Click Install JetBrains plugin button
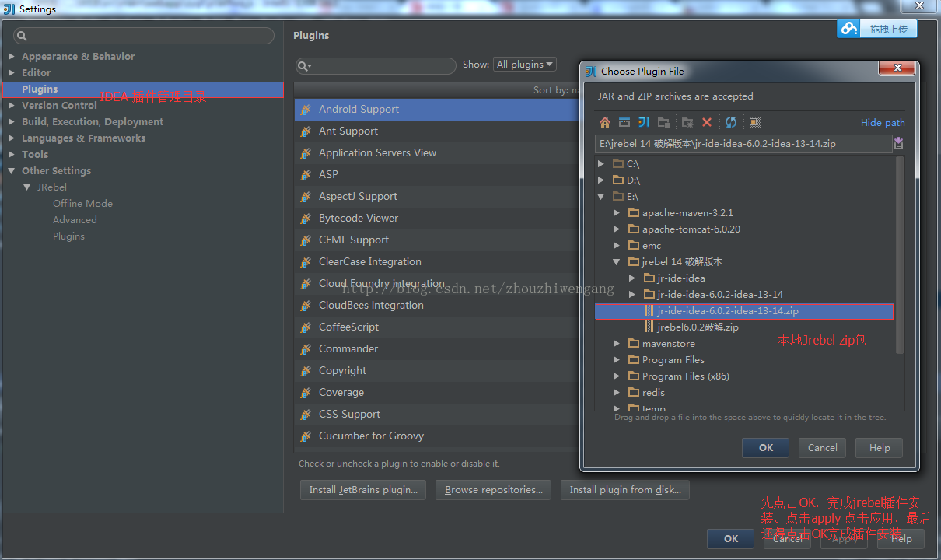941x560 pixels. tap(363, 490)
